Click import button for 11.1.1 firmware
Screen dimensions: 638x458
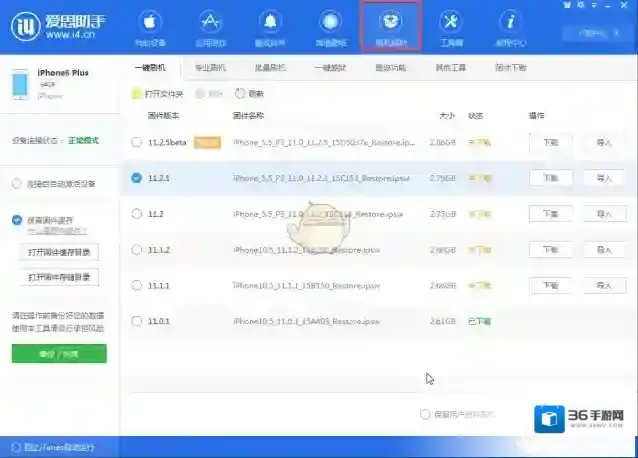point(604,285)
